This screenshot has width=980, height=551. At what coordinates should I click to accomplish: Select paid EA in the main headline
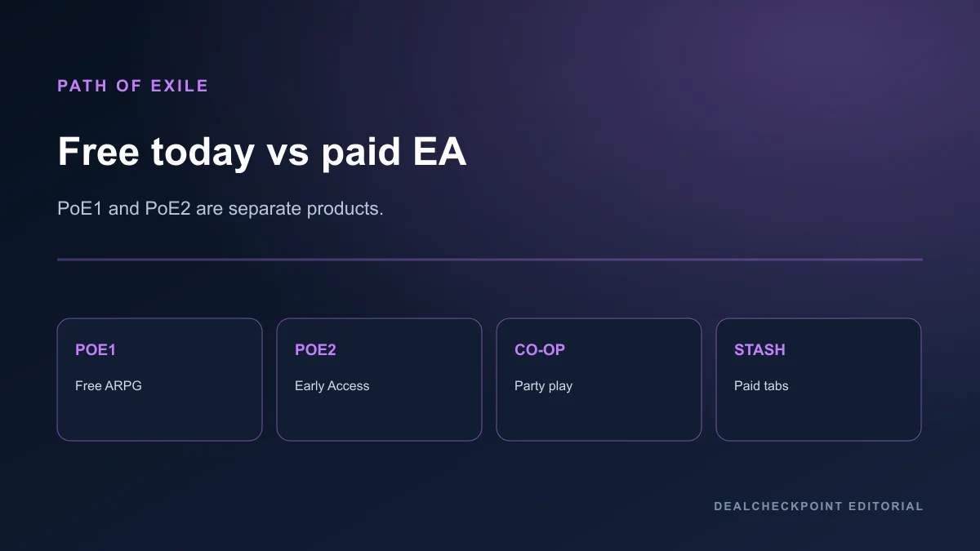(394, 153)
